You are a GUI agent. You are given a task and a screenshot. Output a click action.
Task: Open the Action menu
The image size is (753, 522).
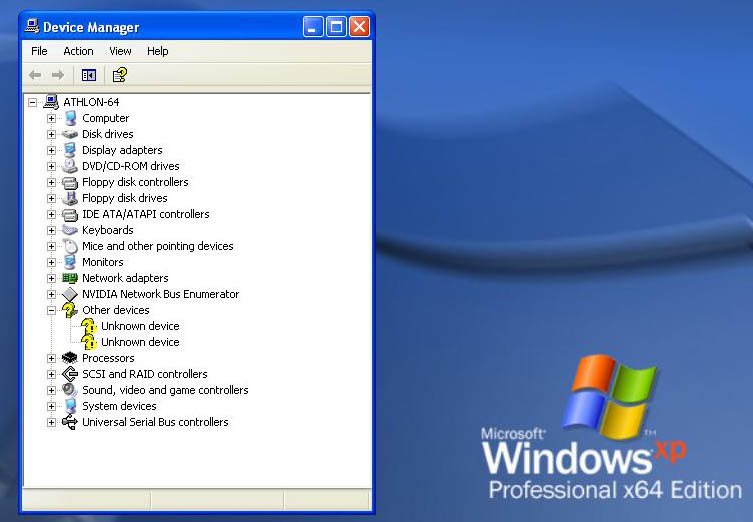[78, 51]
